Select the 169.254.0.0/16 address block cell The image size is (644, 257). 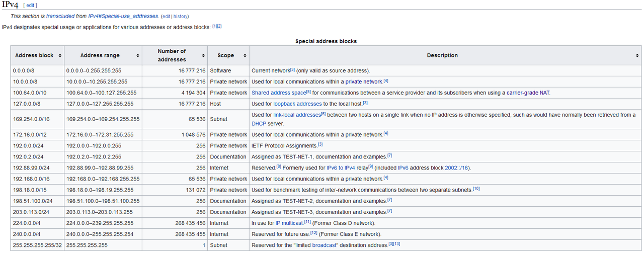[38, 120]
